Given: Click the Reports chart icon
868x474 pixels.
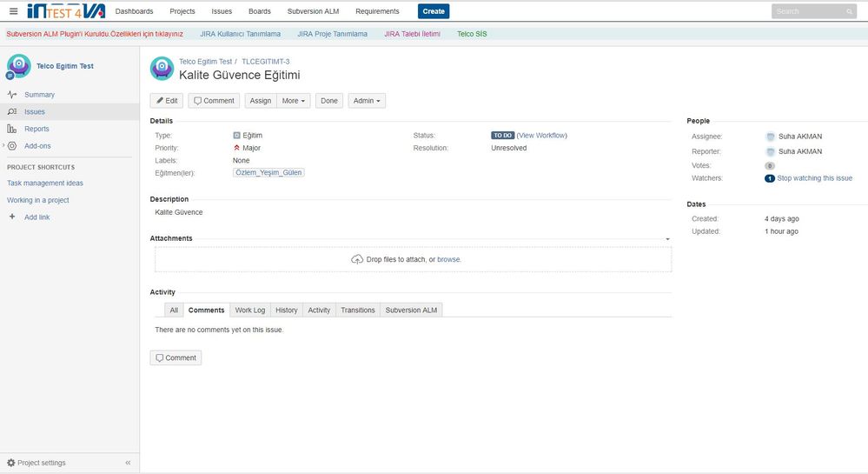Looking at the screenshot, I should pos(12,129).
